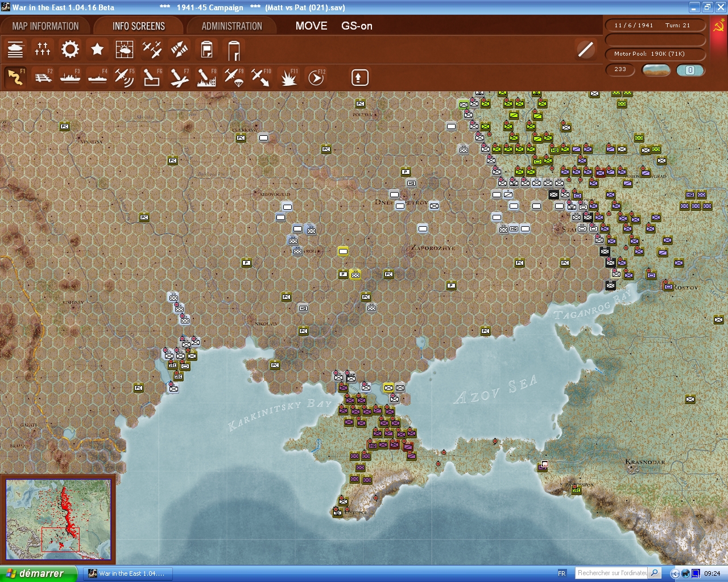728x582 pixels.
Task: Open the order of battle tank icon
Action: (x=15, y=49)
